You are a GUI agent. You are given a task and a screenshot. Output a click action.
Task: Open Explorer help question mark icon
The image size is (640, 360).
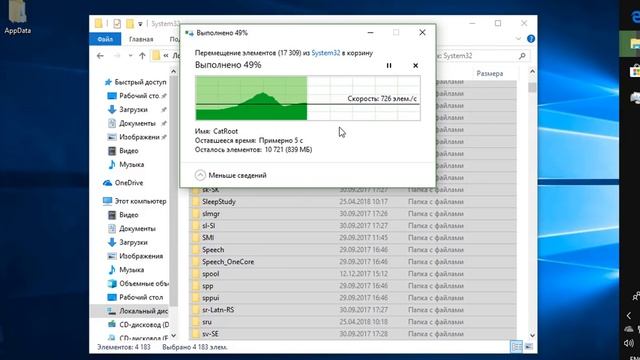point(531,39)
